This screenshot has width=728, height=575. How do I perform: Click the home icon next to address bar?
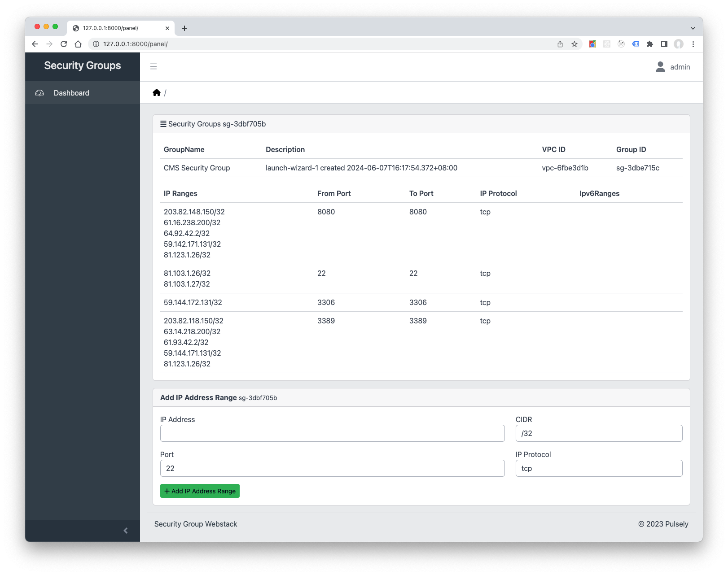(79, 44)
